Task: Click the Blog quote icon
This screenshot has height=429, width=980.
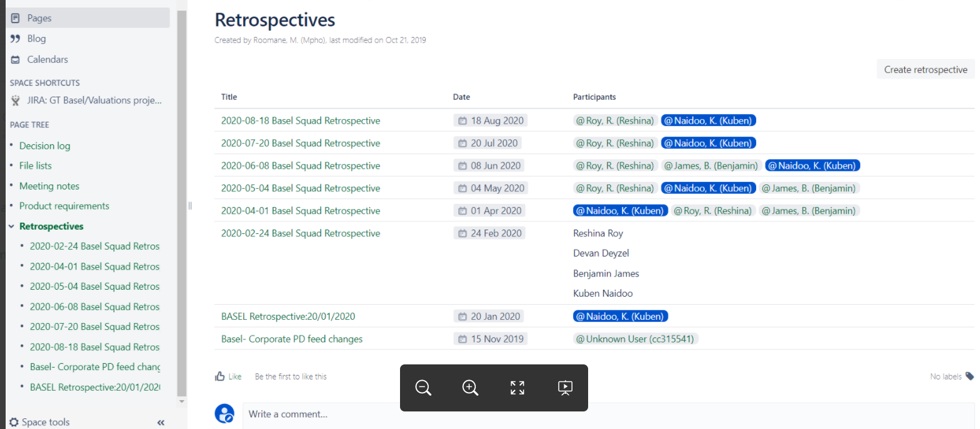Action: pyautogui.click(x=15, y=38)
